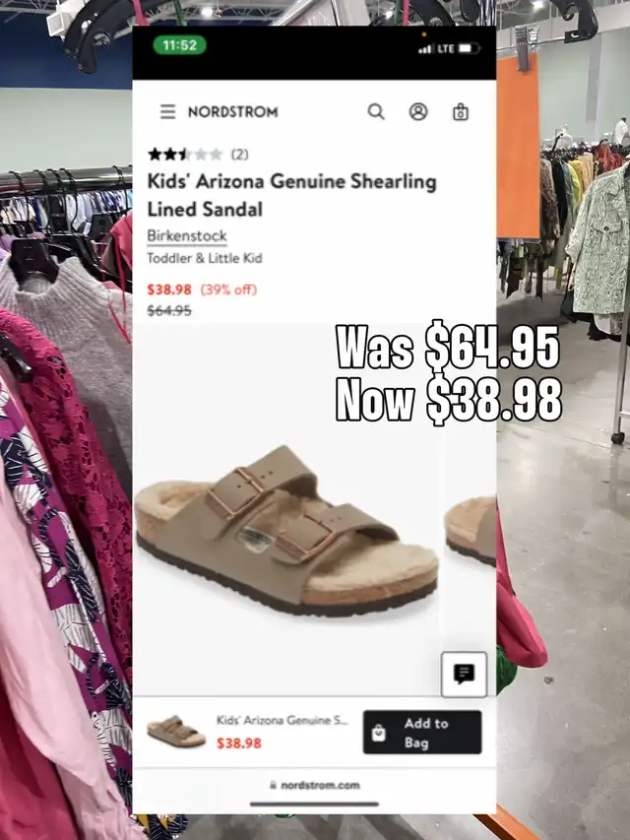
Task: Tap the battery indicator in status bar
Action: pos(469,49)
